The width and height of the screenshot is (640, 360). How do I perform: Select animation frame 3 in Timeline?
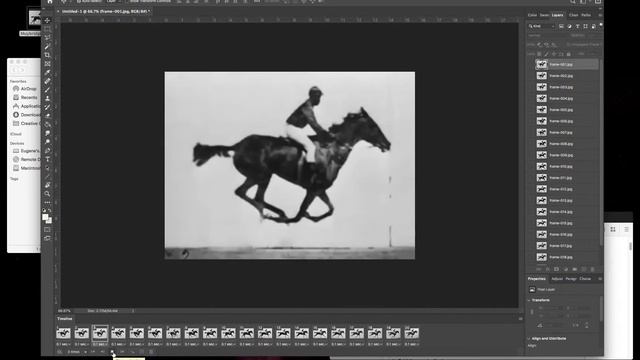pos(100,333)
